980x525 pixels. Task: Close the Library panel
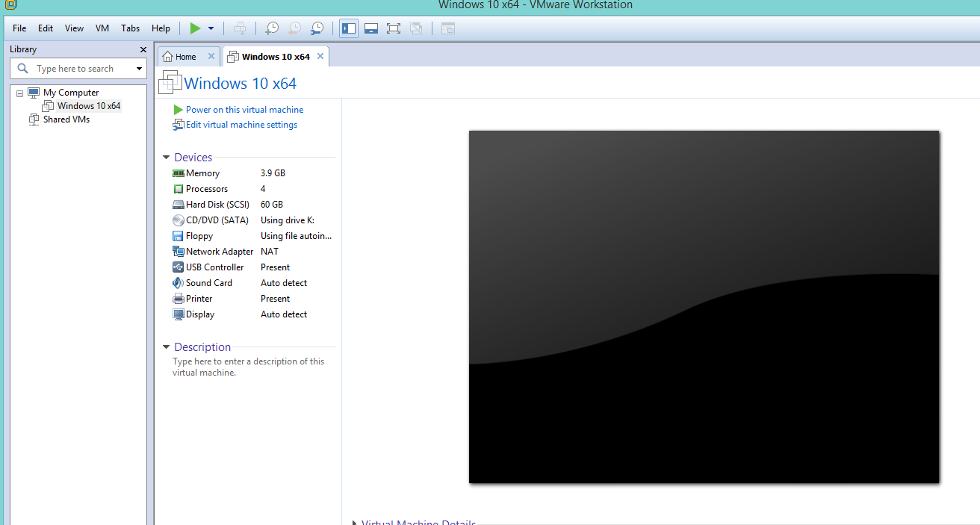coord(143,50)
